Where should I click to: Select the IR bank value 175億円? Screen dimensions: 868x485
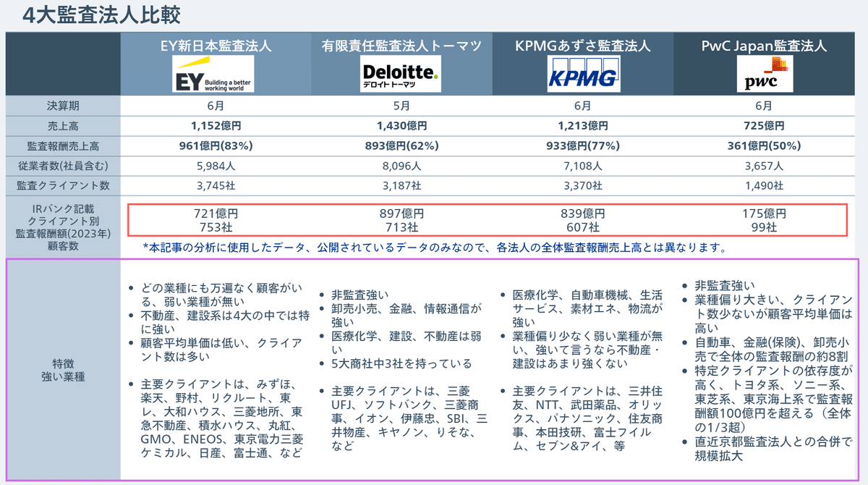[x=764, y=214]
